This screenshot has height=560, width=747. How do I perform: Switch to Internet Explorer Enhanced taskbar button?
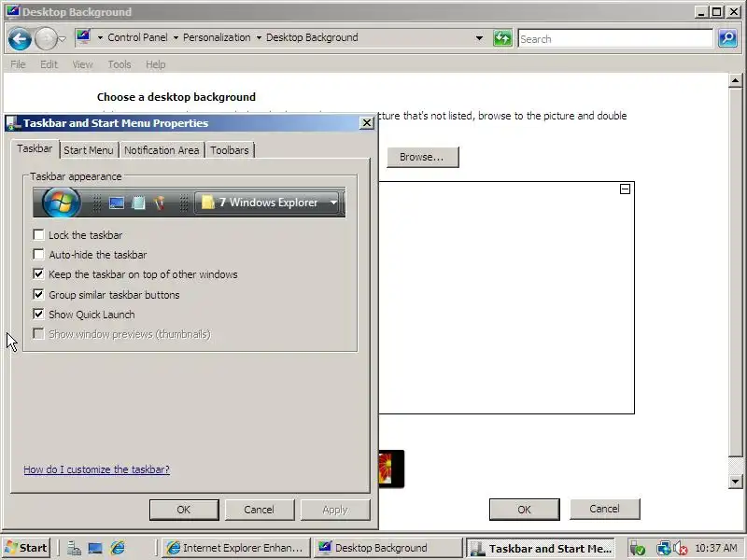[x=235, y=548]
